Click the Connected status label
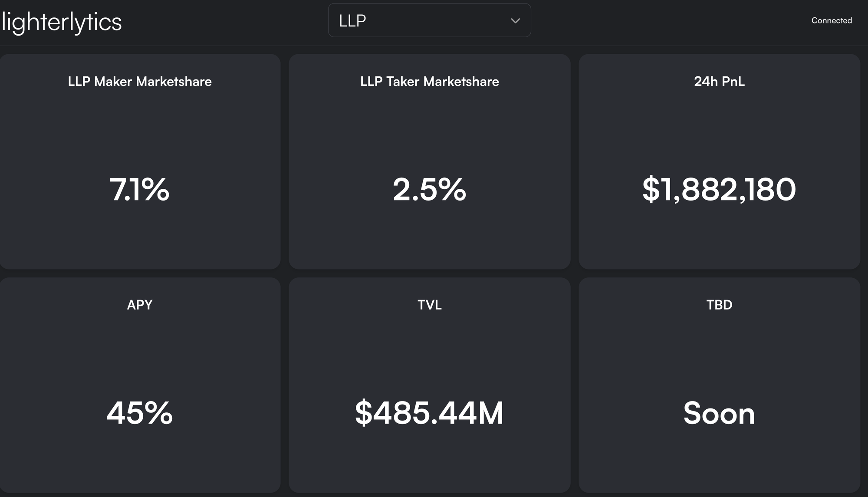 click(831, 20)
